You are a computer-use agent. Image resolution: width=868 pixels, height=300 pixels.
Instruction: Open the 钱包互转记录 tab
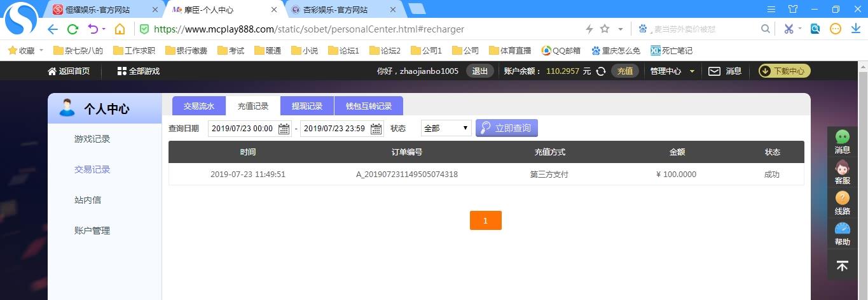[369, 106]
